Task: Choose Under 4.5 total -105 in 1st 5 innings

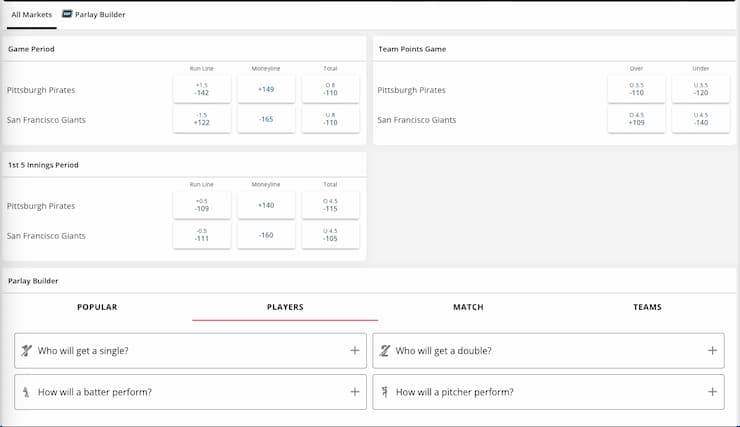Action: click(330, 236)
